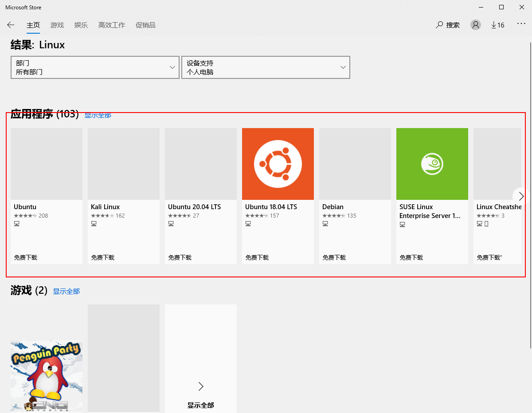Open the Ubuntu 20.04 LTS title
The image size is (532, 413).
click(194, 207)
